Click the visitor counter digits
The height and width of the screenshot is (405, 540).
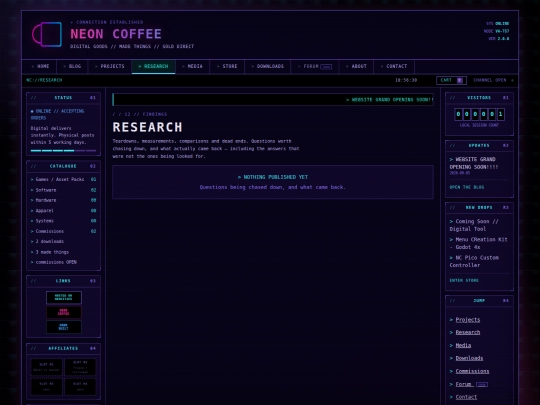pyautogui.click(x=479, y=114)
